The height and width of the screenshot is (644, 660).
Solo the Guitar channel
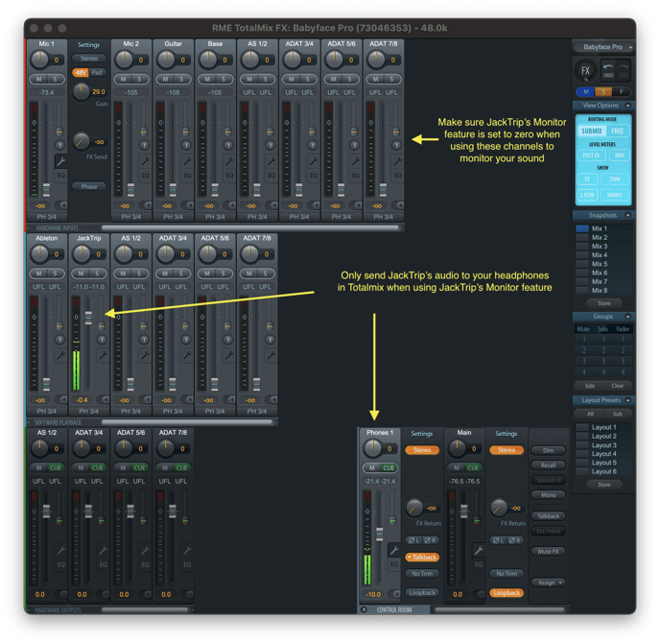coord(181,79)
